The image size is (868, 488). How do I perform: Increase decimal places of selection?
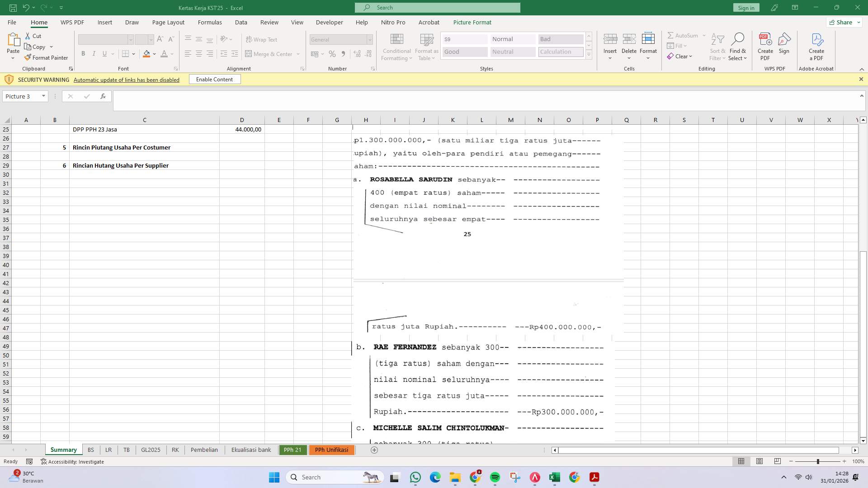pyautogui.click(x=357, y=53)
